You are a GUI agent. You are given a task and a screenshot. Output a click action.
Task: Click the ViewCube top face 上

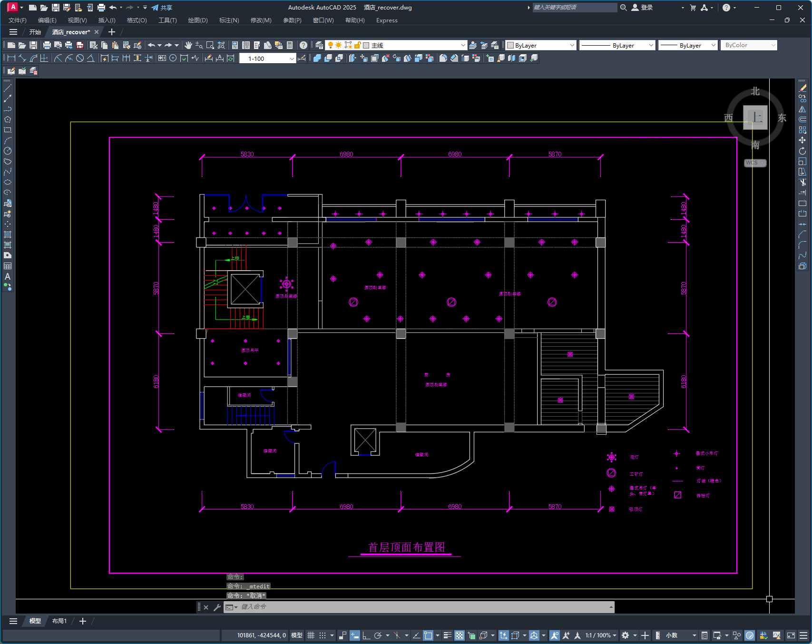point(755,117)
